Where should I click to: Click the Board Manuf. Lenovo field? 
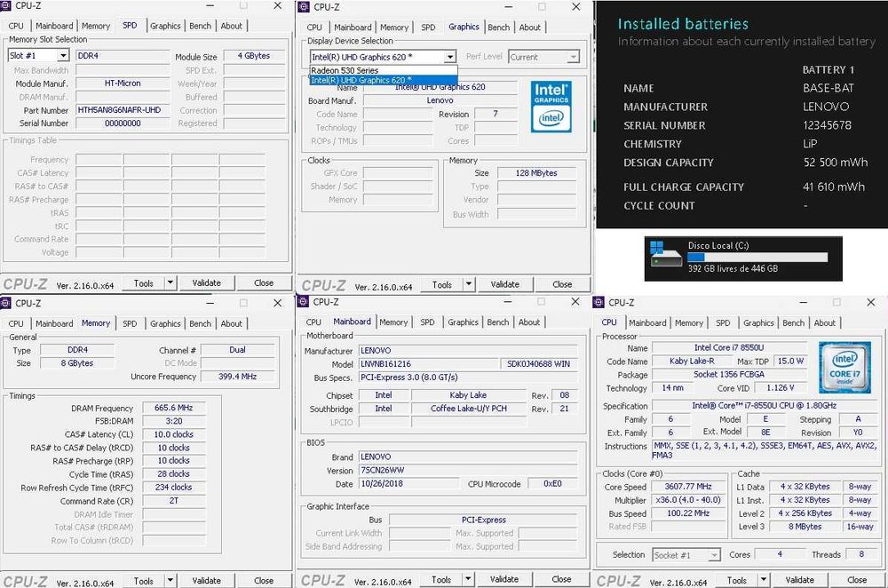440,100
